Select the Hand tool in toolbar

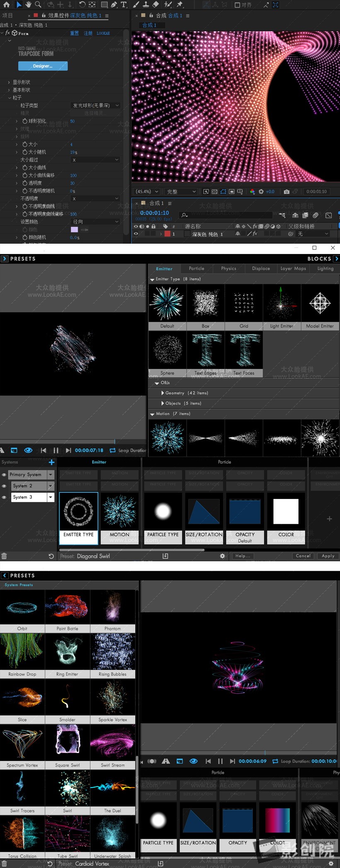point(28,5)
